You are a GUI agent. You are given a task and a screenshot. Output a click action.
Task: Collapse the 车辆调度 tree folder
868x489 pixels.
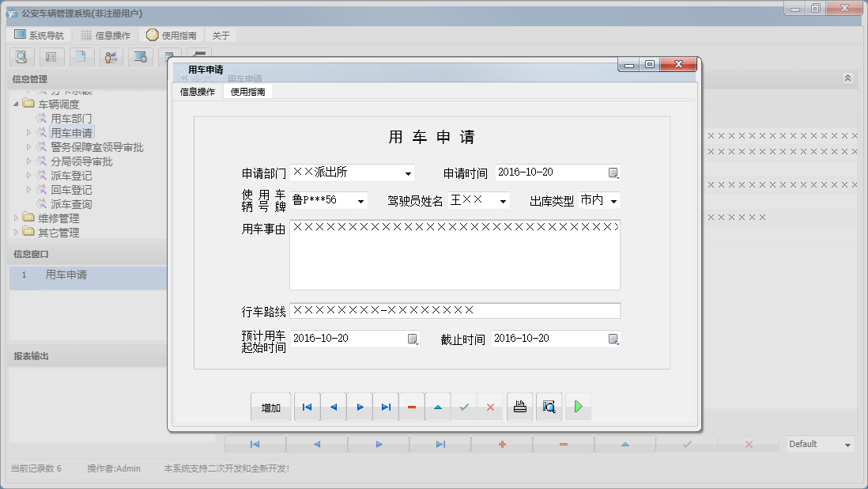(16, 104)
